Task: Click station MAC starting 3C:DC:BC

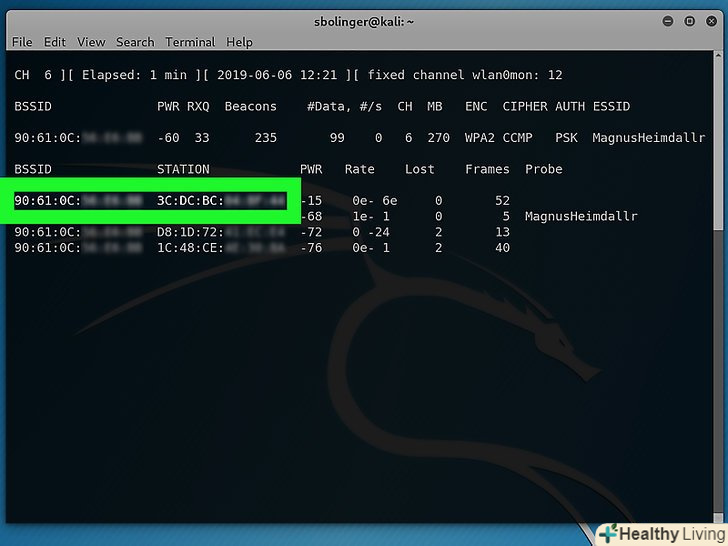Action: [221, 201]
